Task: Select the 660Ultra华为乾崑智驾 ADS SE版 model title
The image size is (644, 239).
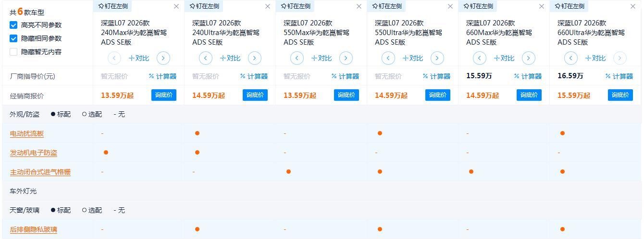Action: 591,33
